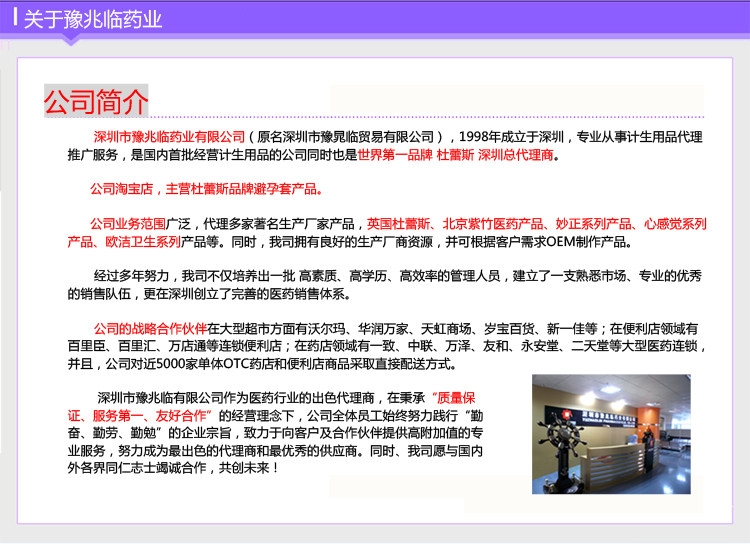This screenshot has width=750, height=544.
Task: Select the 英国杜蕾斯 product link
Action: (398, 223)
